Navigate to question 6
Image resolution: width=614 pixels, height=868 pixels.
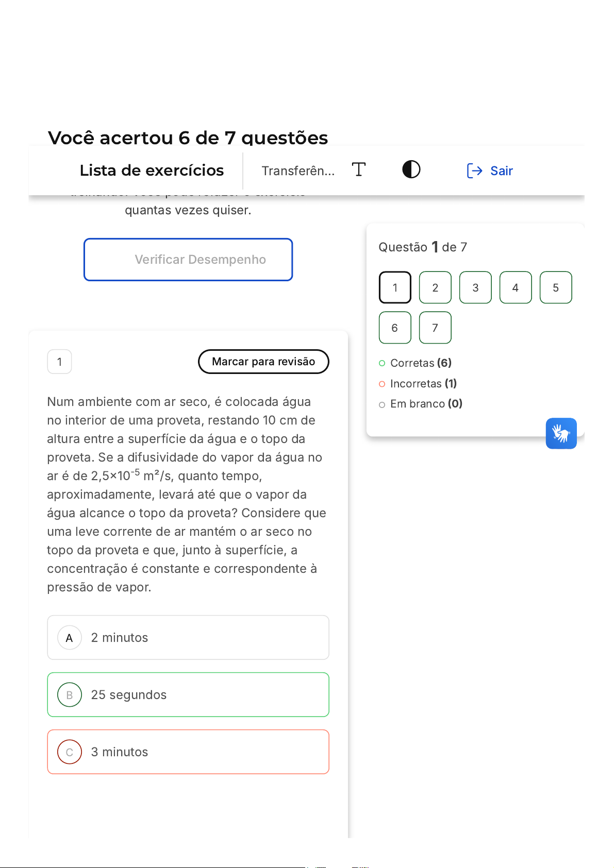click(x=395, y=328)
